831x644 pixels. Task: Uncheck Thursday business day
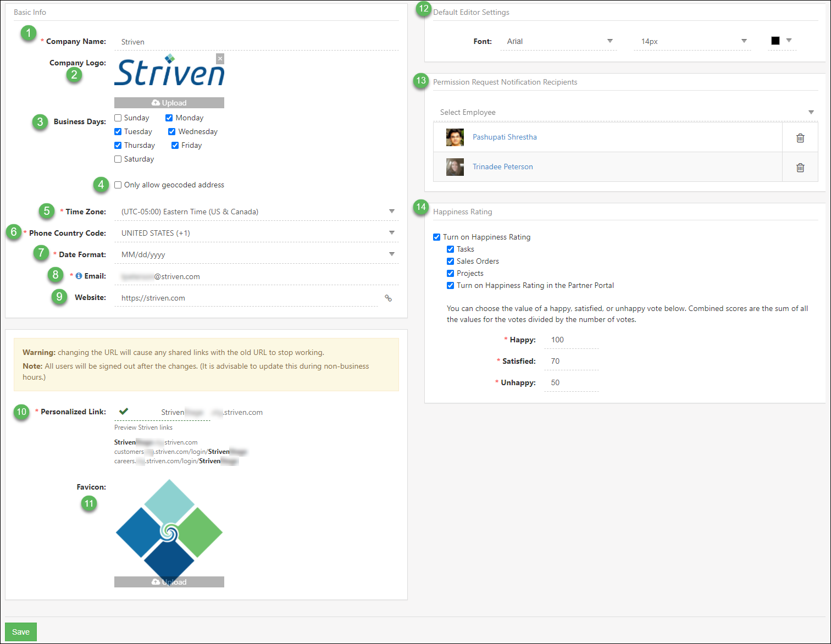coord(118,145)
